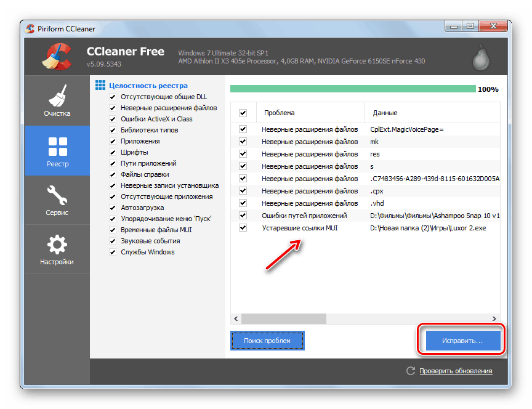532x409 pixels.
Task: Toggle the select-all checkbox in results header
Action: pyautogui.click(x=243, y=113)
